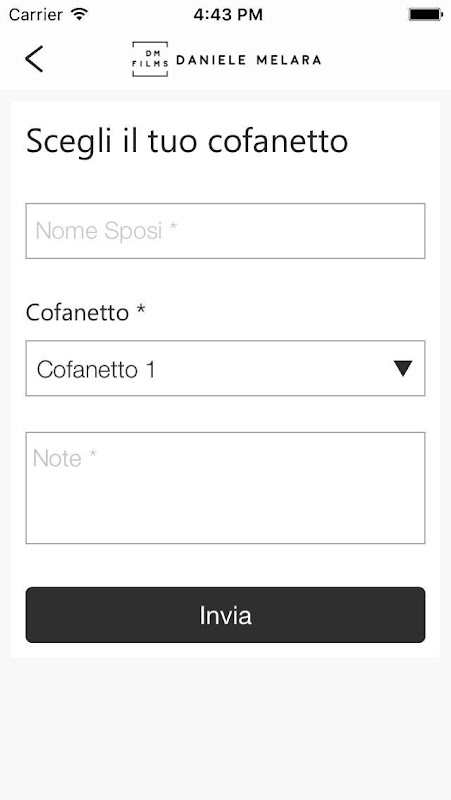The image size is (451, 800).
Task: Tap the 'Note *' placeholder text
Action: coord(64,458)
